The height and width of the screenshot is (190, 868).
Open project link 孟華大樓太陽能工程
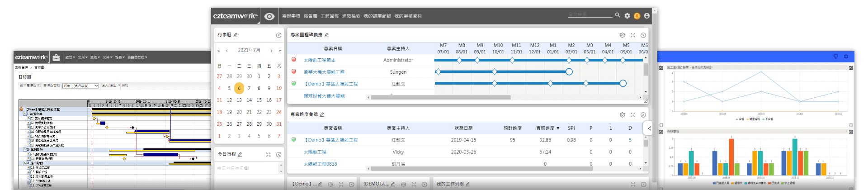324,72
